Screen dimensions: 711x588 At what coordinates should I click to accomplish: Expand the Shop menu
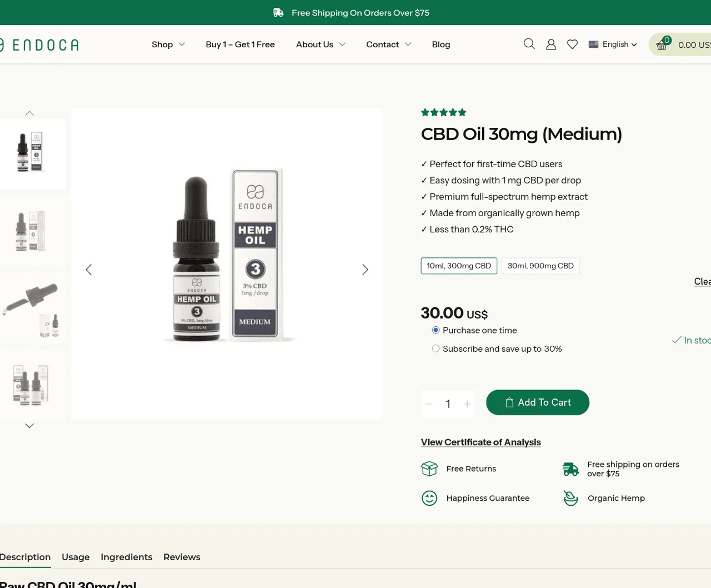(x=168, y=44)
